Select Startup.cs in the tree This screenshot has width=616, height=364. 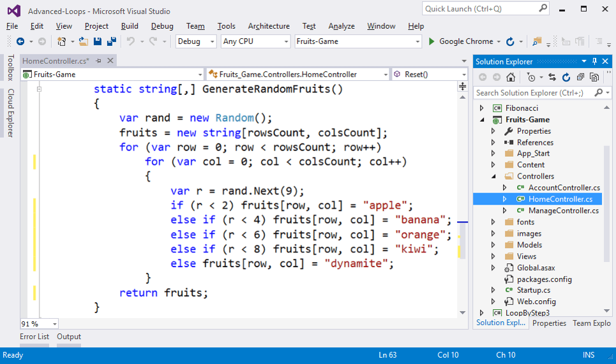[534, 290]
